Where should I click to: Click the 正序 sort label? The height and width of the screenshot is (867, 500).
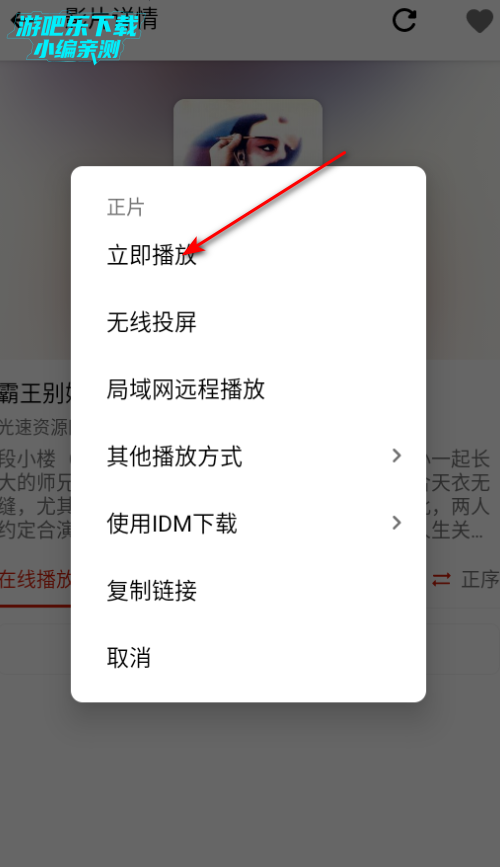480,579
